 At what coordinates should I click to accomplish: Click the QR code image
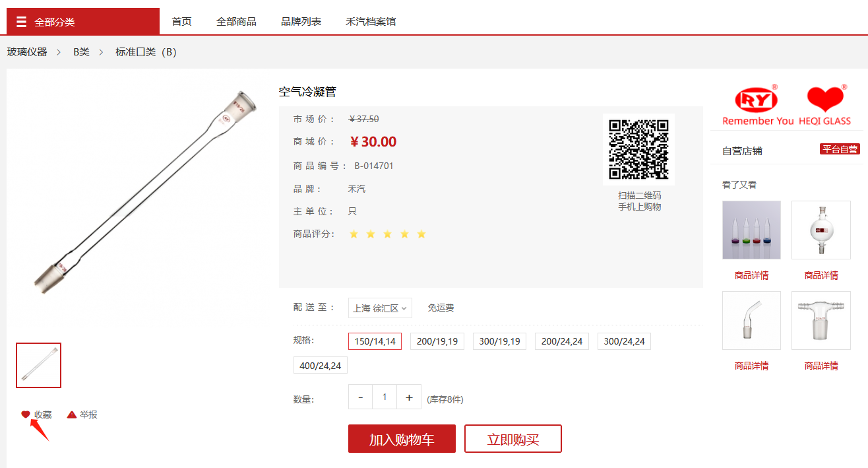pyautogui.click(x=638, y=149)
